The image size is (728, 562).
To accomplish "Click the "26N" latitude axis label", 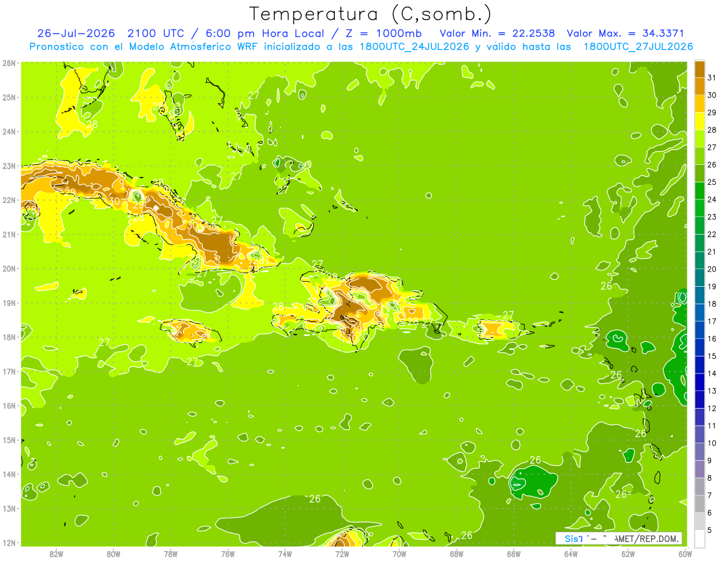I will pos(9,62).
